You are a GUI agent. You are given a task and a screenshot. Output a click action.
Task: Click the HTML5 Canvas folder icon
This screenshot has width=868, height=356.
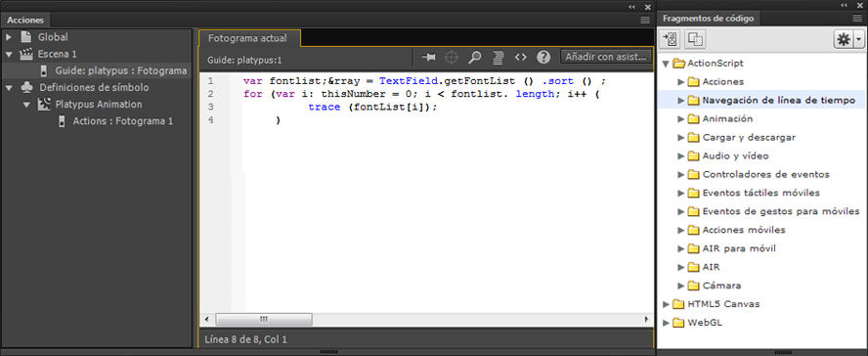click(679, 304)
